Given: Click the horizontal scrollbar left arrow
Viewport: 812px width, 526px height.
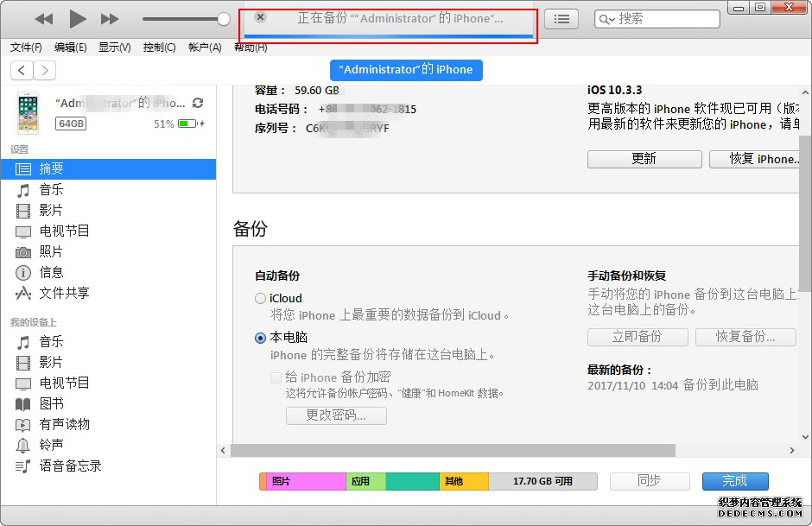Looking at the screenshot, I should pyautogui.click(x=223, y=451).
